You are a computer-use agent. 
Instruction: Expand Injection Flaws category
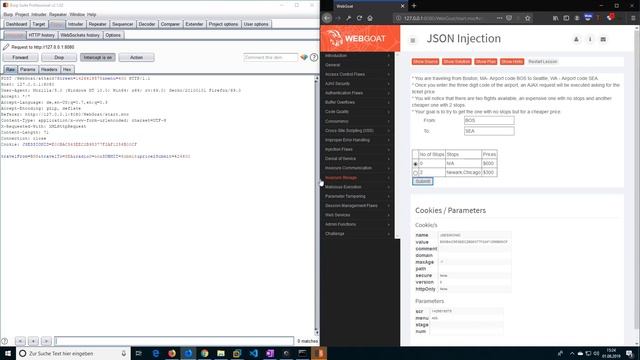358,149
